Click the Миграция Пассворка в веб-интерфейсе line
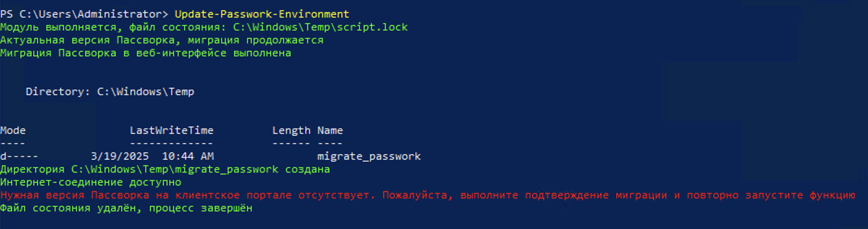The width and height of the screenshot is (868, 229). point(145,53)
